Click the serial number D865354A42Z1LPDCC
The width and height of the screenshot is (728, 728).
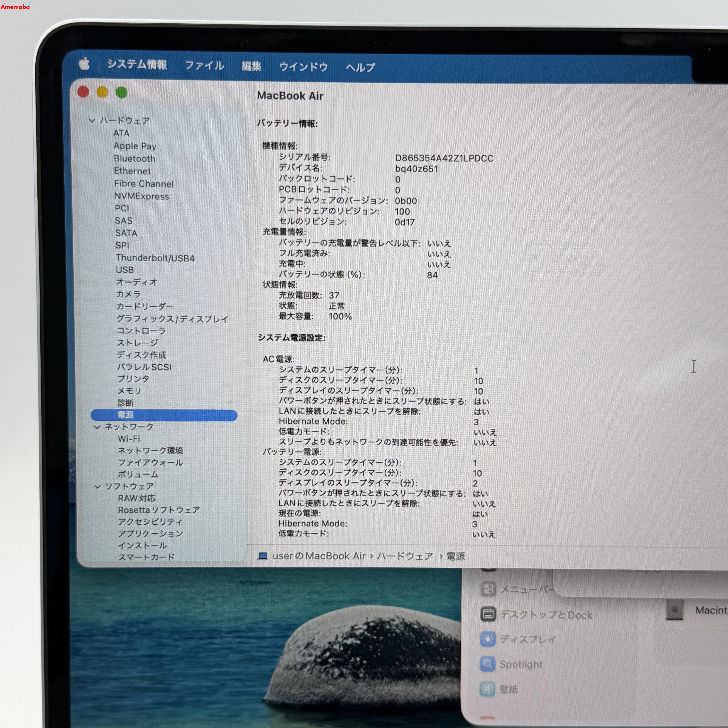(x=444, y=158)
